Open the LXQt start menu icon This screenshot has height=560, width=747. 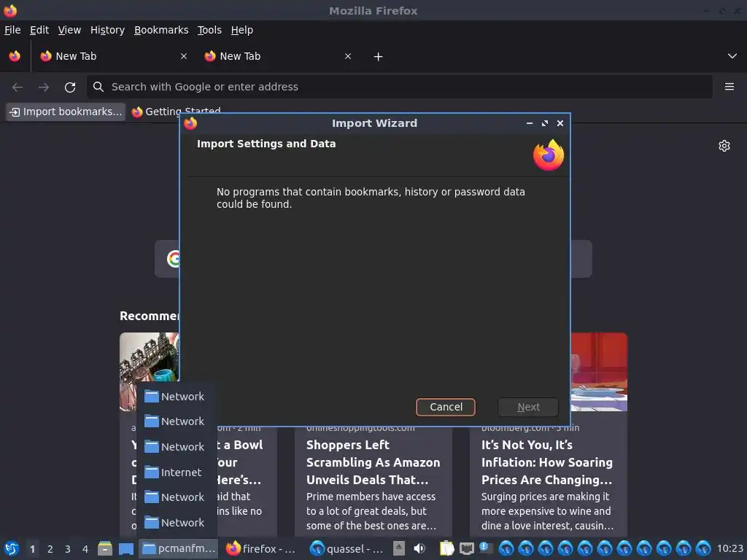pyautogui.click(x=12, y=548)
